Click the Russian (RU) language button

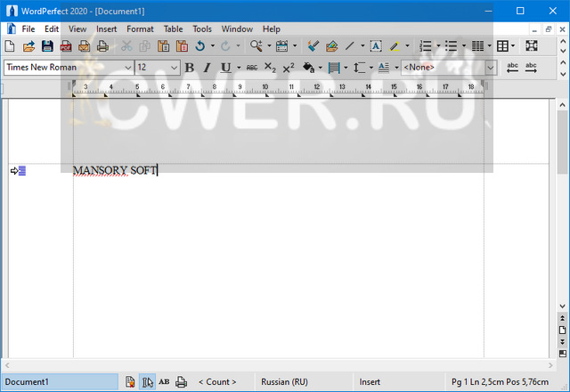[284, 381]
